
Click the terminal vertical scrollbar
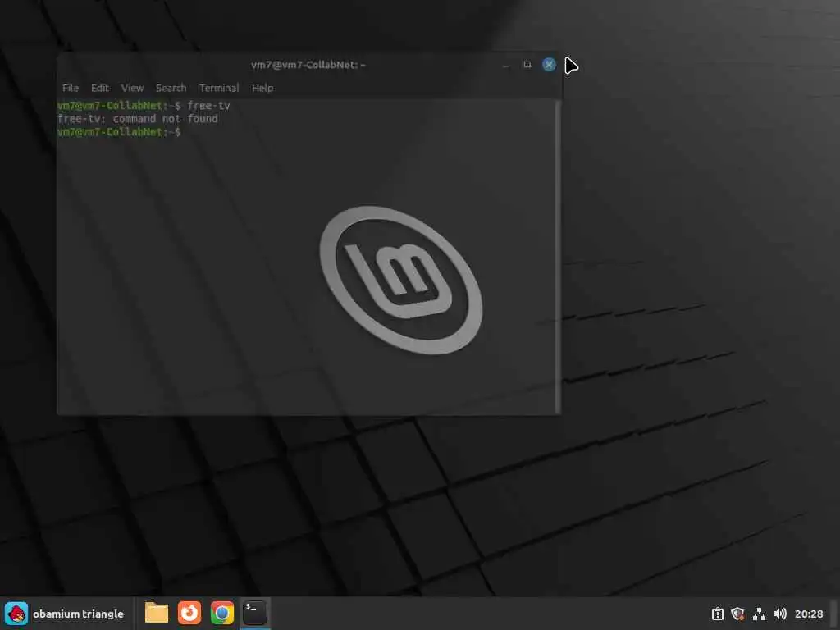tap(558, 257)
